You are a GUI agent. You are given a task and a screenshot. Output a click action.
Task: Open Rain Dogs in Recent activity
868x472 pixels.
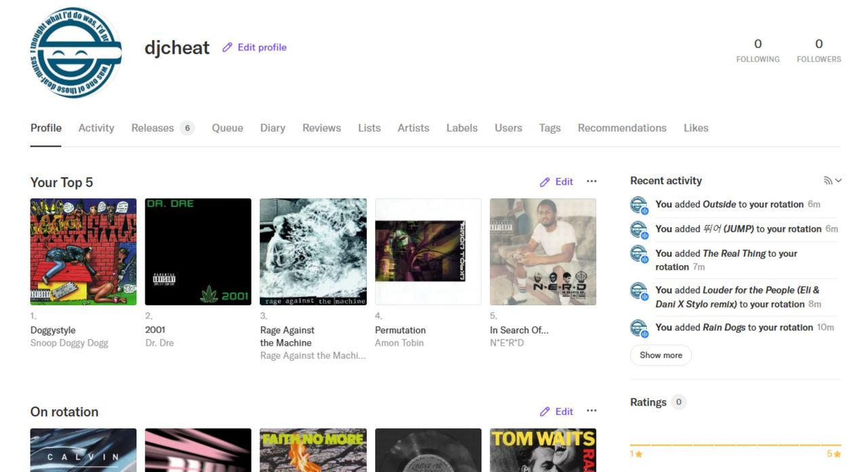tap(724, 328)
